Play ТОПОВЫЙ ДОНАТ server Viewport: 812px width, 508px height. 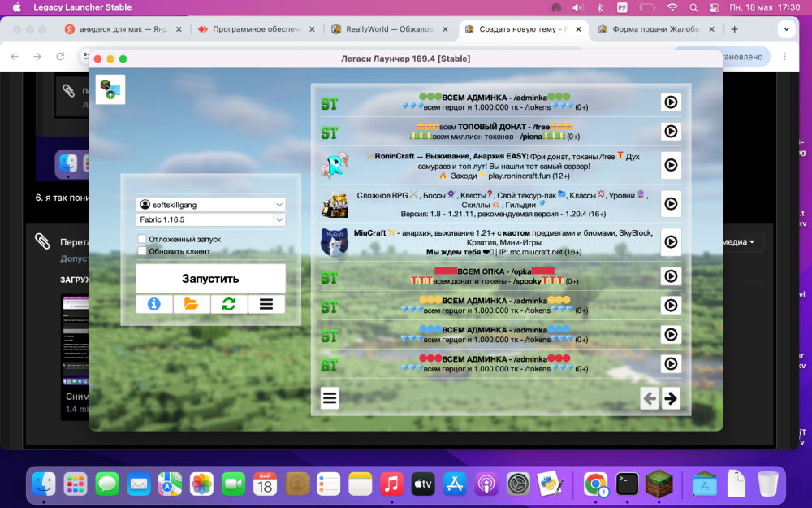[x=671, y=131]
